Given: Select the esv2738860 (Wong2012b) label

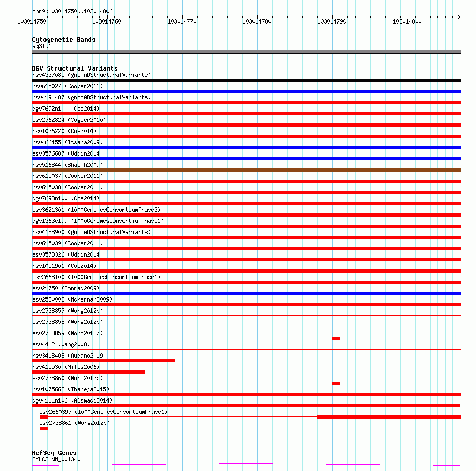Looking at the screenshot, I should click(67, 378).
